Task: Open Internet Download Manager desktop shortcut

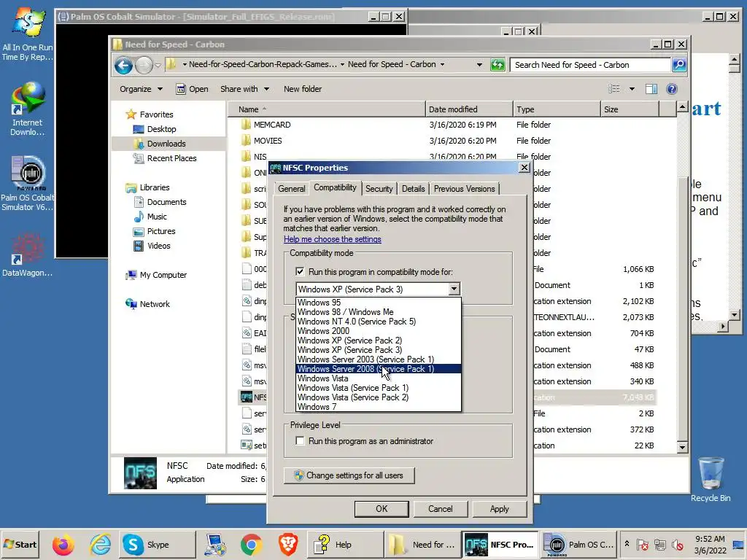Action: 27,109
